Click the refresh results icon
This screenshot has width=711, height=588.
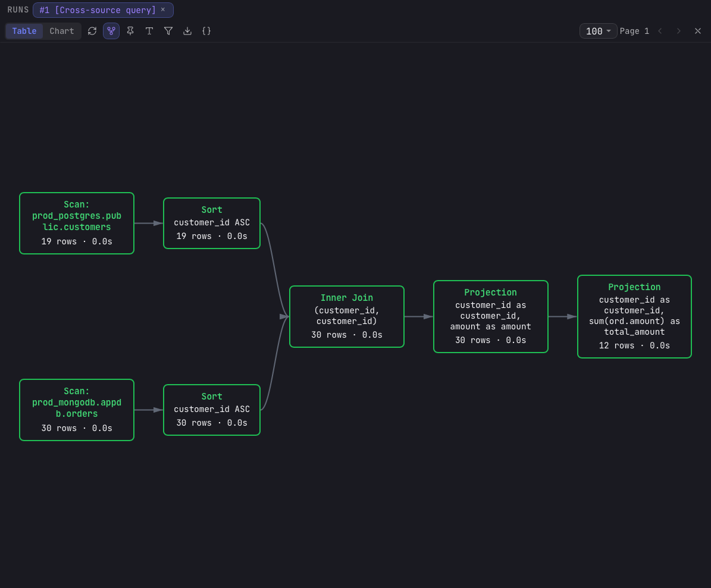pos(92,31)
